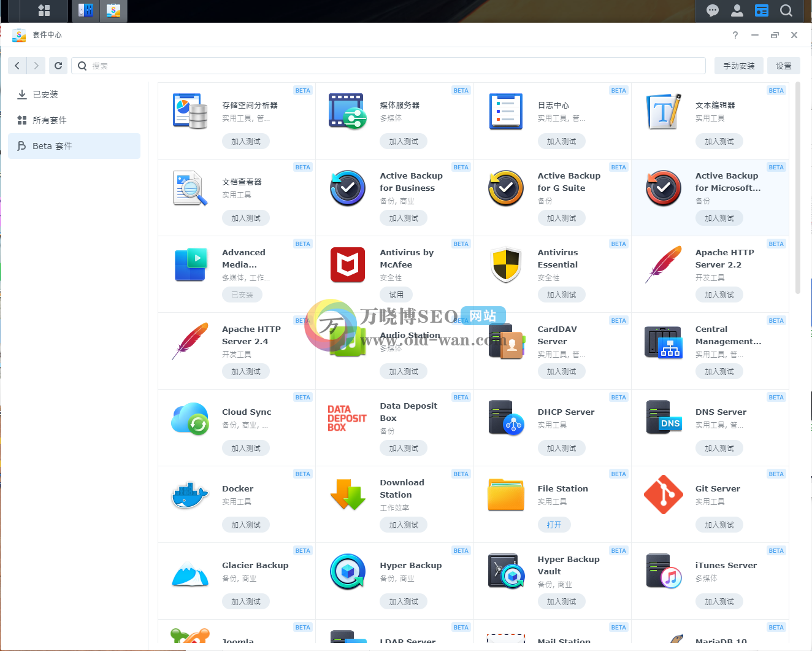Open the Central Management icon
The width and height of the screenshot is (812, 651).
click(664, 341)
